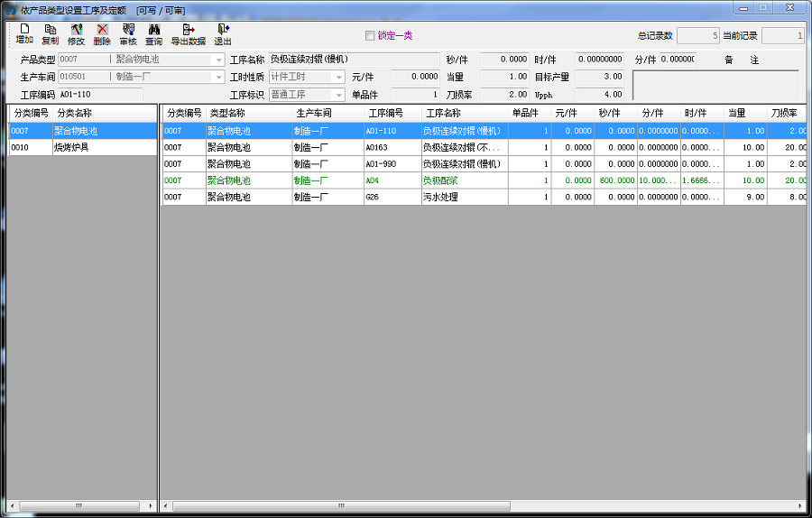The width and height of the screenshot is (812, 518).
Task: Expand the 生产车间 dropdown
Action: point(217,77)
